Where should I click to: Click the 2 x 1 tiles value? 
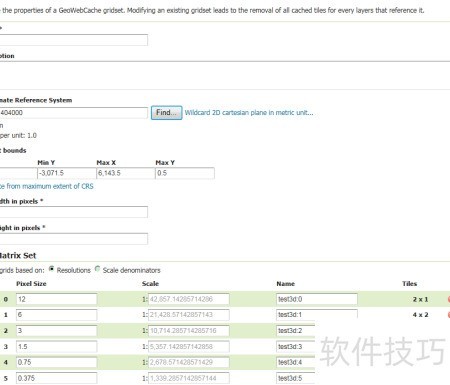(420, 299)
